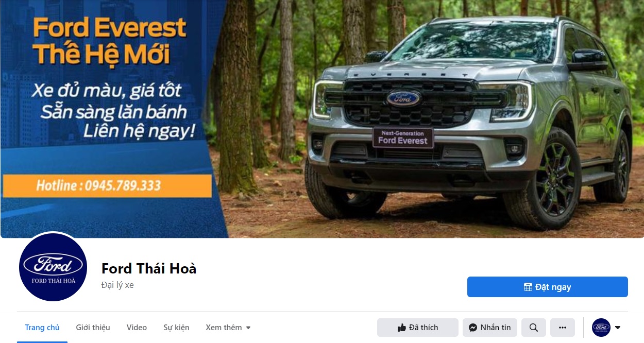This screenshot has width=644, height=343.
Task: Click the small Ford avatar in toolbar
Action: [601, 328]
